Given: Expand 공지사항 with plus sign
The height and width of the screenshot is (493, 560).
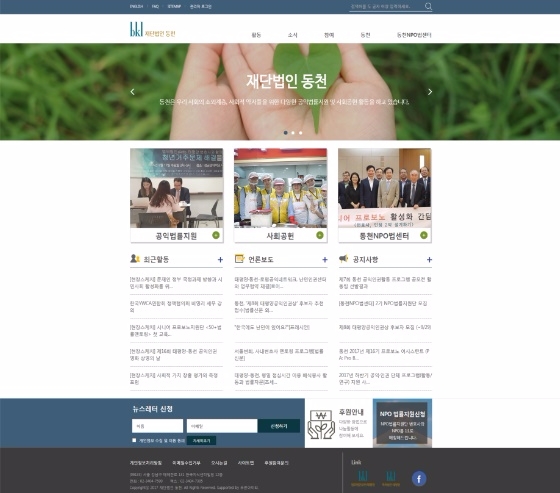Looking at the screenshot, I should click(429, 260).
